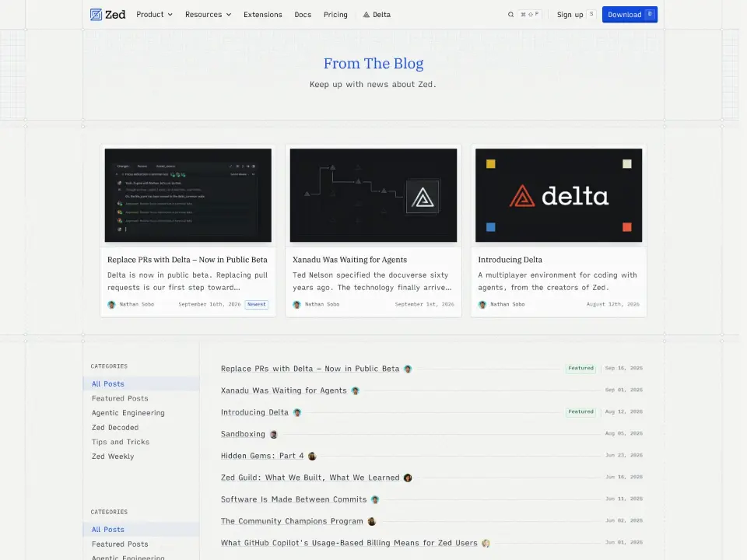Click author avatar beside Hidden Gems: Part 4
Viewport: 747px width, 560px height.
click(312, 457)
